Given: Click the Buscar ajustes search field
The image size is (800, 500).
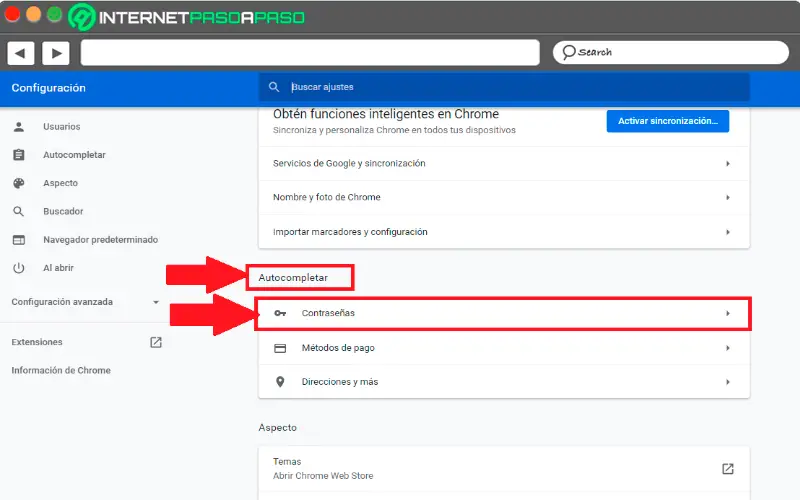Looking at the screenshot, I should [x=504, y=87].
